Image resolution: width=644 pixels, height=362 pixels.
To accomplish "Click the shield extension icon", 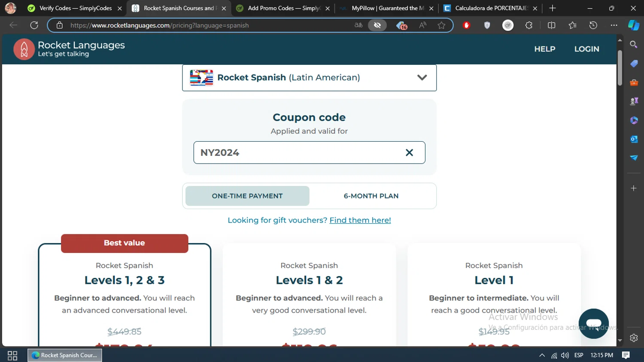I will coord(487,25).
